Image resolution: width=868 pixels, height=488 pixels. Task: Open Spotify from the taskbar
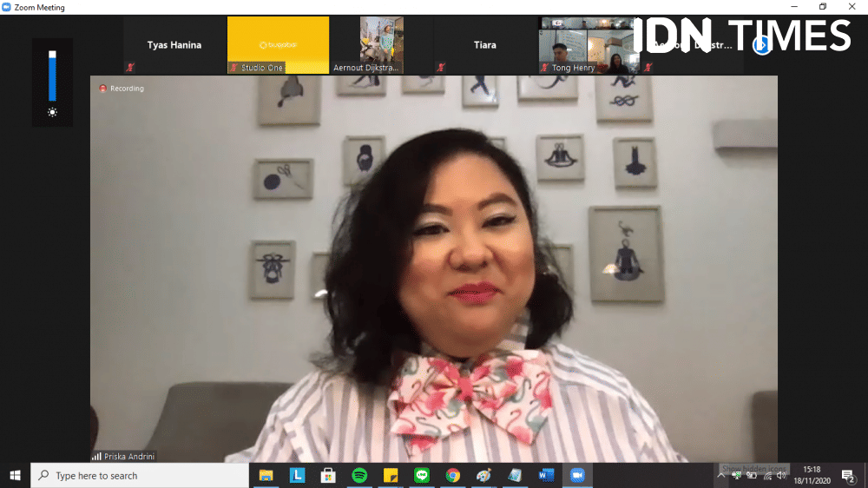point(359,475)
